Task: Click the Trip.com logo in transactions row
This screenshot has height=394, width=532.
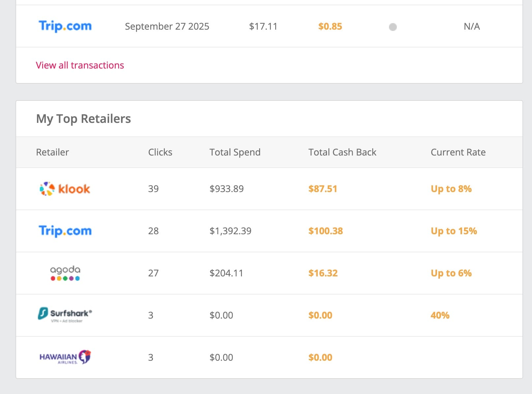Action: [65, 26]
